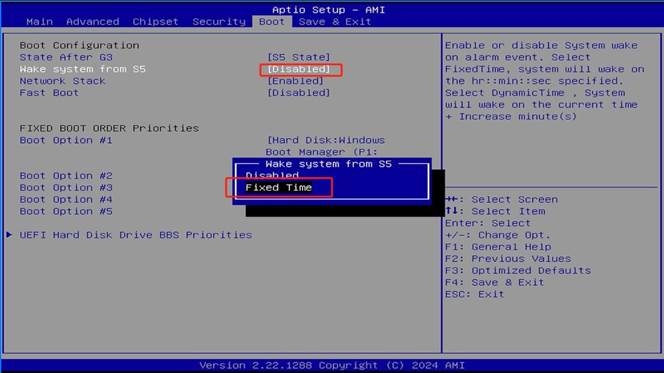Choose Fixed Time in the popup
This screenshot has height=373, width=664.
[279, 188]
